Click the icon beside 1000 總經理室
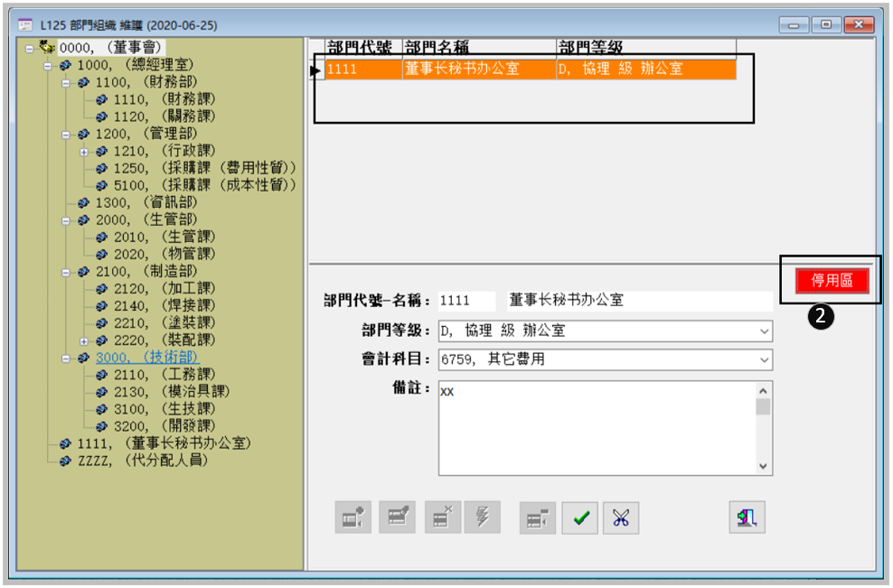Image resolution: width=893 pixels, height=588 pixels. [65, 65]
